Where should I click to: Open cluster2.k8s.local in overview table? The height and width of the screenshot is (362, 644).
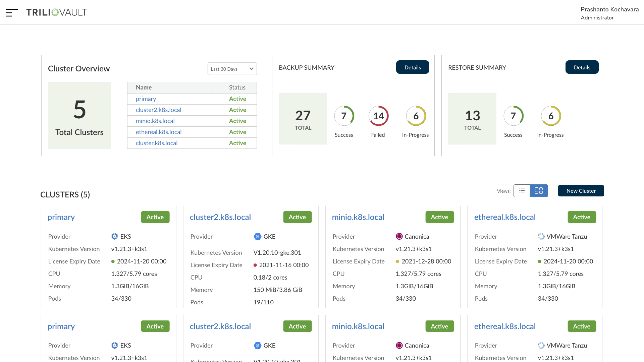[159, 110]
